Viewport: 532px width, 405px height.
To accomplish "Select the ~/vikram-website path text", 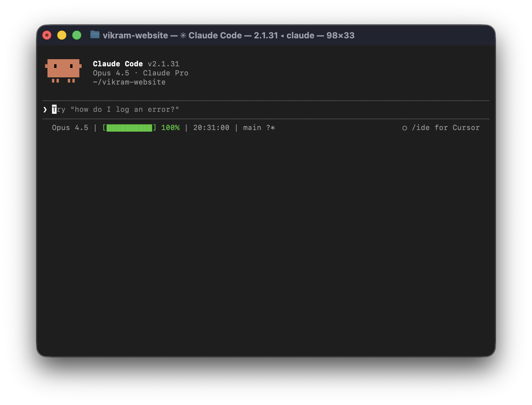I will tap(129, 82).
